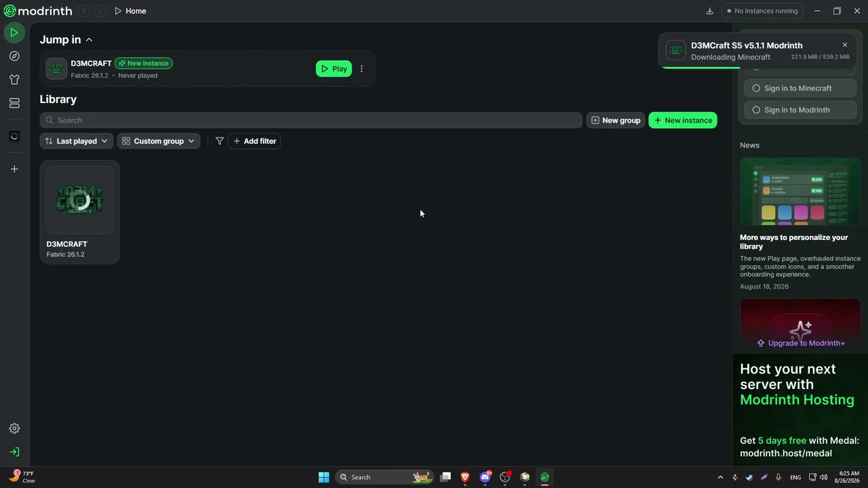
Task: Click the Modrinth Hosting advertisement
Action: click(x=800, y=411)
